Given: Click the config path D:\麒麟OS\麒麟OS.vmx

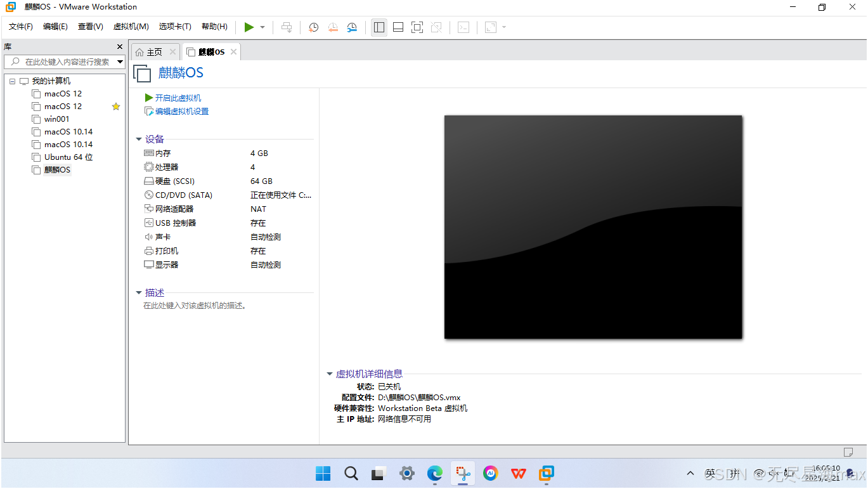Looking at the screenshot, I should pyautogui.click(x=419, y=398).
